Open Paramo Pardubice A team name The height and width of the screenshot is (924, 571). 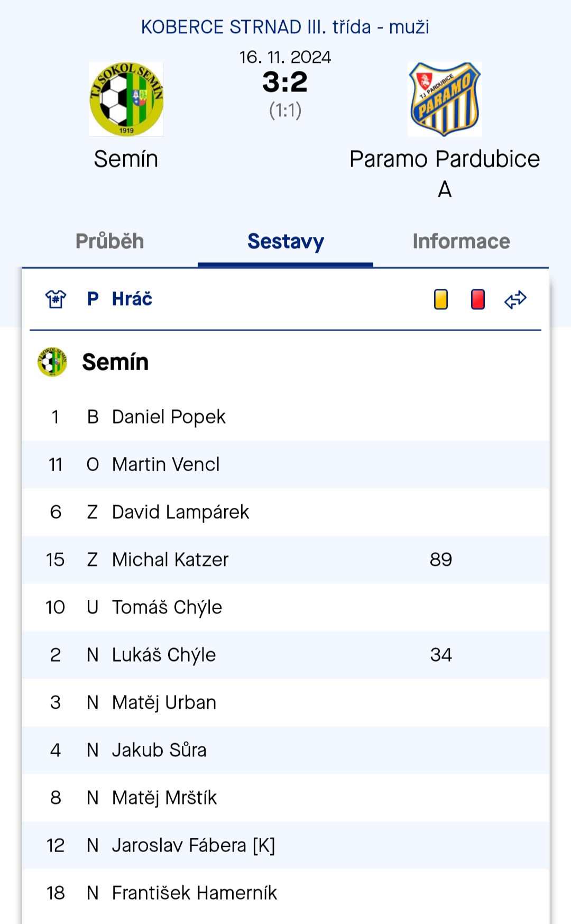(445, 173)
